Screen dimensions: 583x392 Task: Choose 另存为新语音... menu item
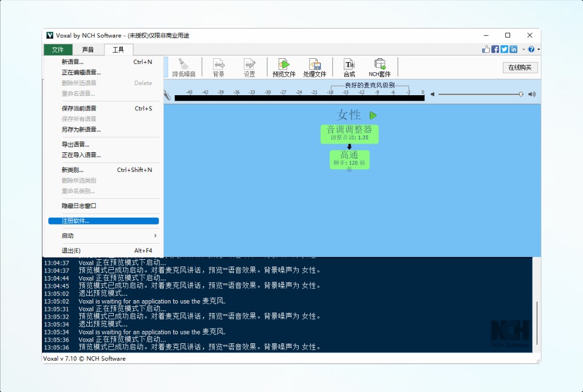click(103, 130)
